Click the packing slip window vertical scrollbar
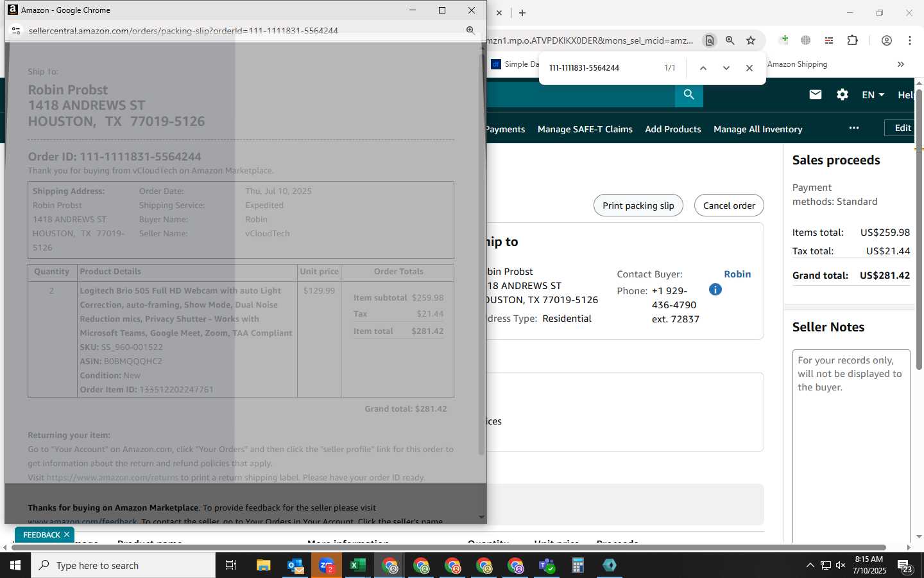The image size is (924, 578). click(x=482, y=254)
